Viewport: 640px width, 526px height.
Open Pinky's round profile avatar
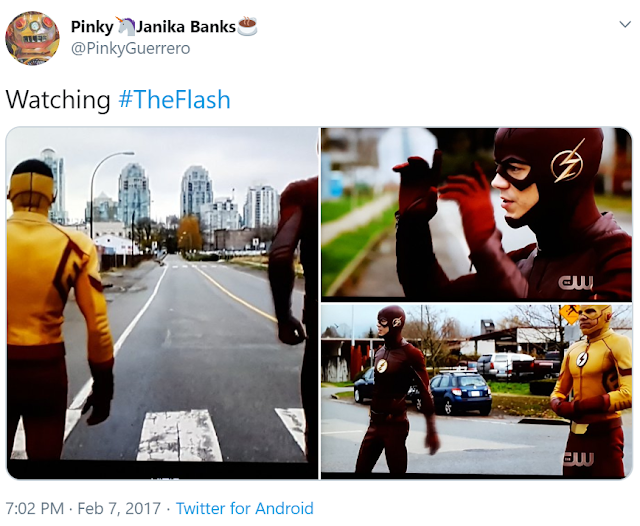tap(32, 38)
